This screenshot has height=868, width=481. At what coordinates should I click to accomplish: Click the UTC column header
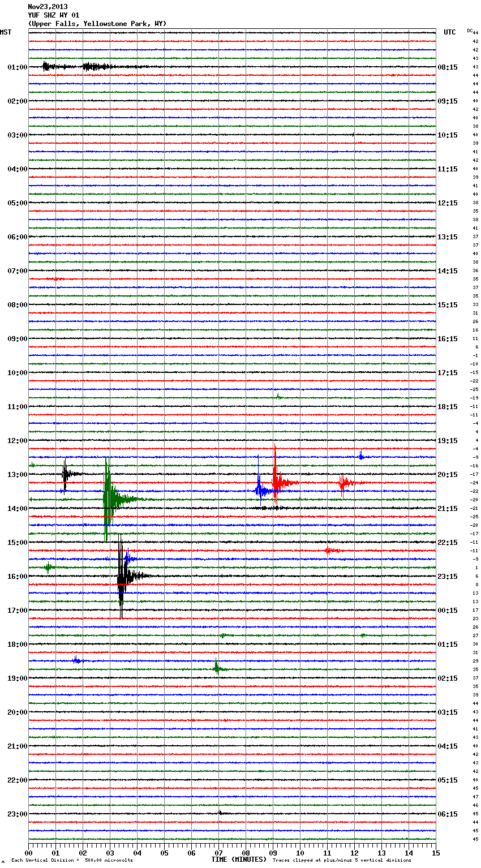[x=449, y=32]
